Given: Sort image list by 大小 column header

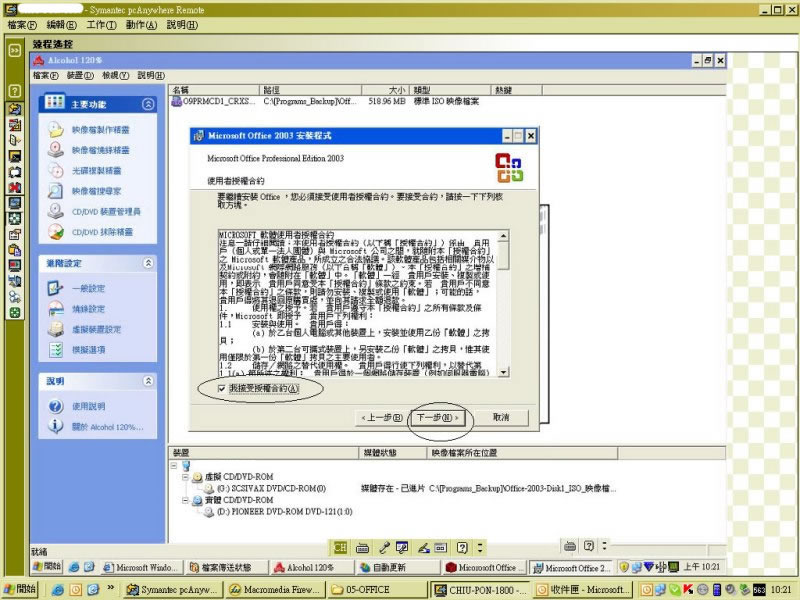Looking at the screenshot, I should coord(384,90).
